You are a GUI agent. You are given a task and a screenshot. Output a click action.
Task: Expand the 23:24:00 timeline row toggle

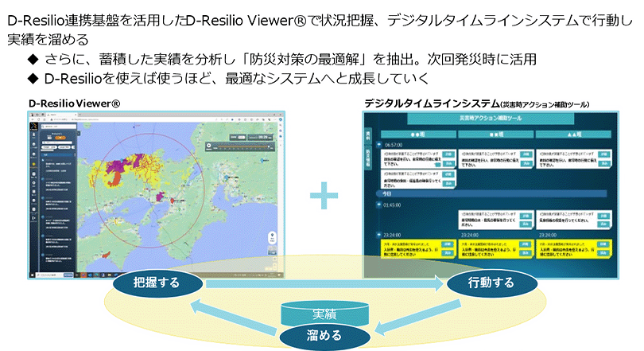coord(379,235)
